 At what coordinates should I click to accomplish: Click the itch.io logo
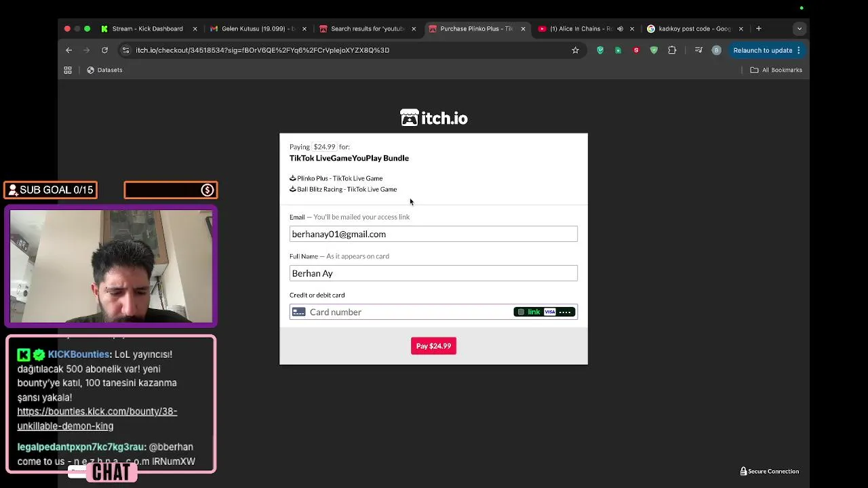click(433, 118)
